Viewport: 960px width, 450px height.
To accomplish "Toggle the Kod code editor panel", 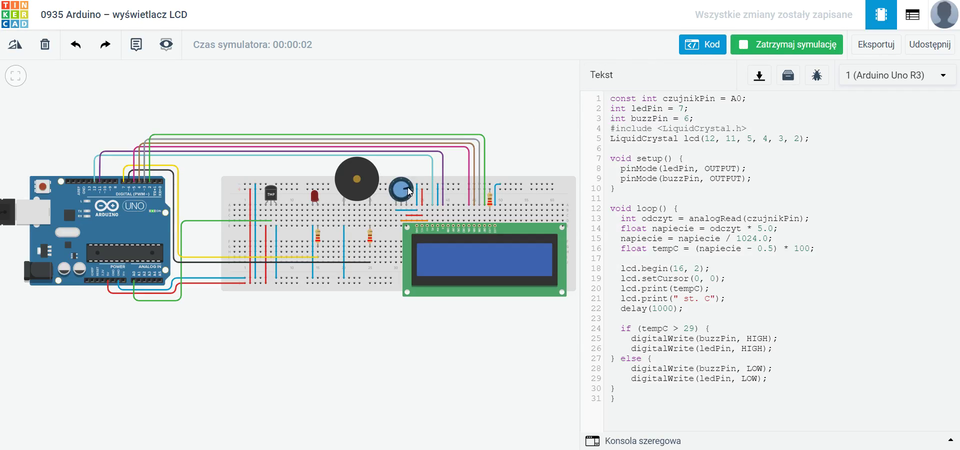I will pos(702,45).
